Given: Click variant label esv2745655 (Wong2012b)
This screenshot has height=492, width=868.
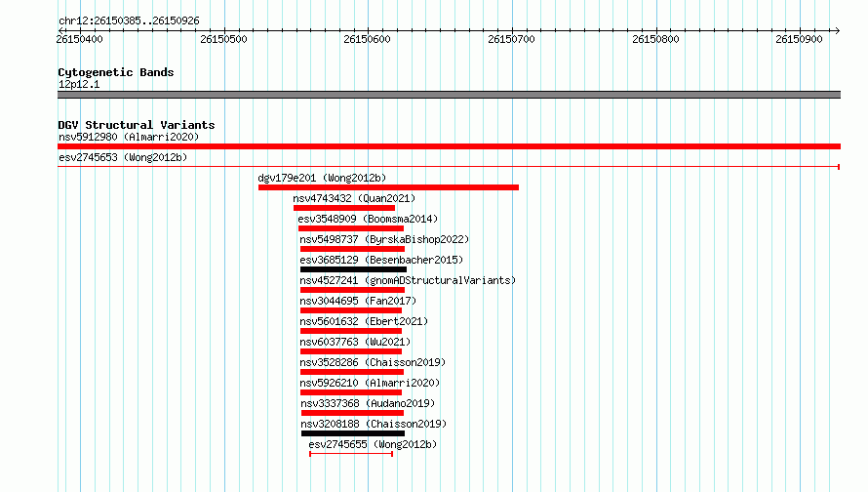Looking at the screenshot, I should click(373, 444).
